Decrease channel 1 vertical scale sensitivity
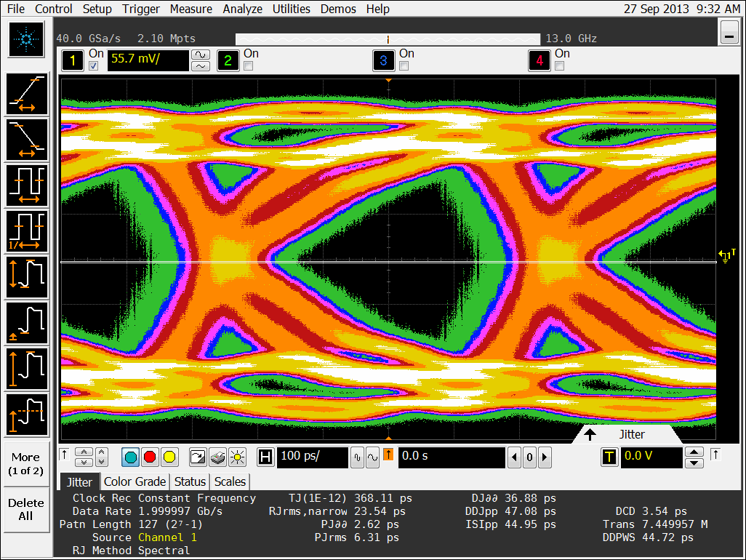The height and width of the screenshot is (560, 746). (x=200, y=66)
